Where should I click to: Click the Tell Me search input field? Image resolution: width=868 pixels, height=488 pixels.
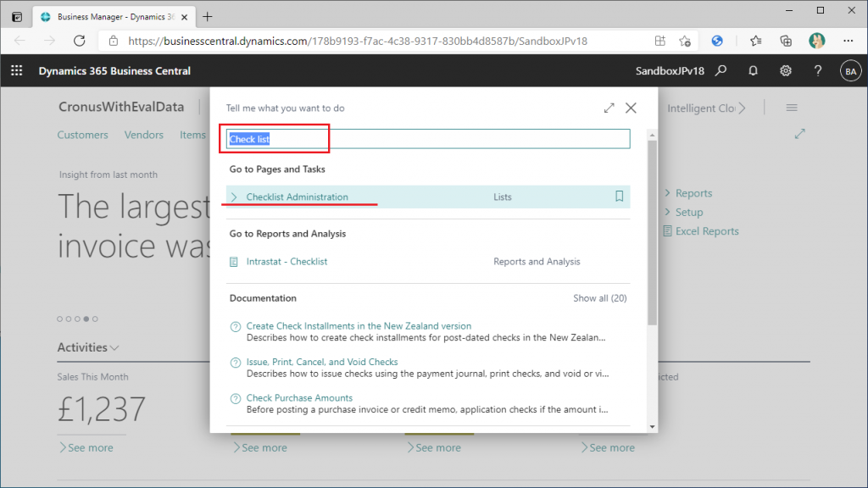428,139
